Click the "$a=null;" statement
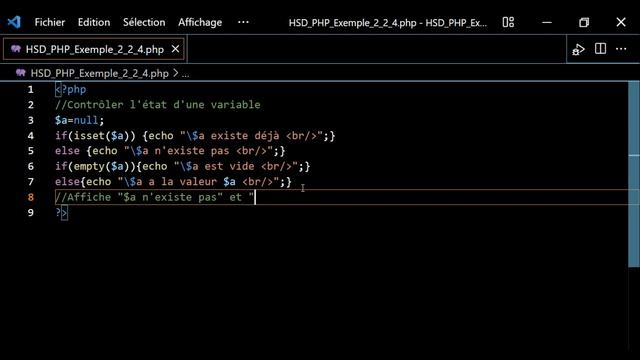640x360 pixels. [80, 120]
